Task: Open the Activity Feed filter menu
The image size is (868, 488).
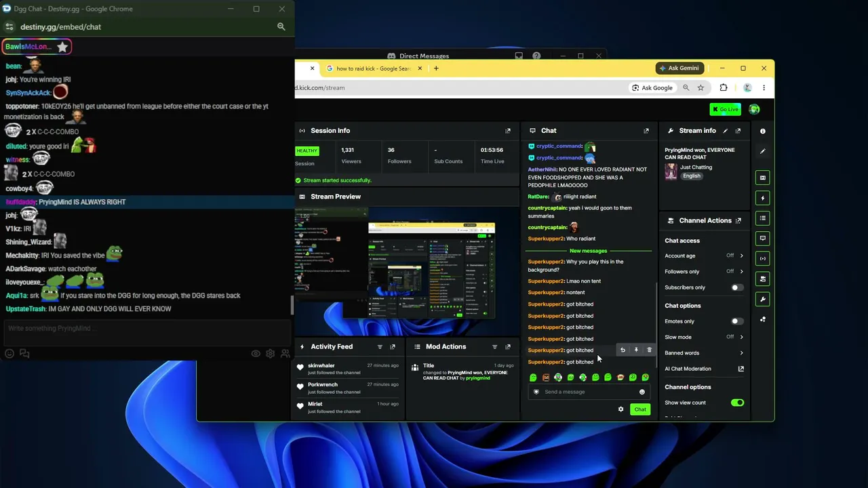Action: point(380,346)
